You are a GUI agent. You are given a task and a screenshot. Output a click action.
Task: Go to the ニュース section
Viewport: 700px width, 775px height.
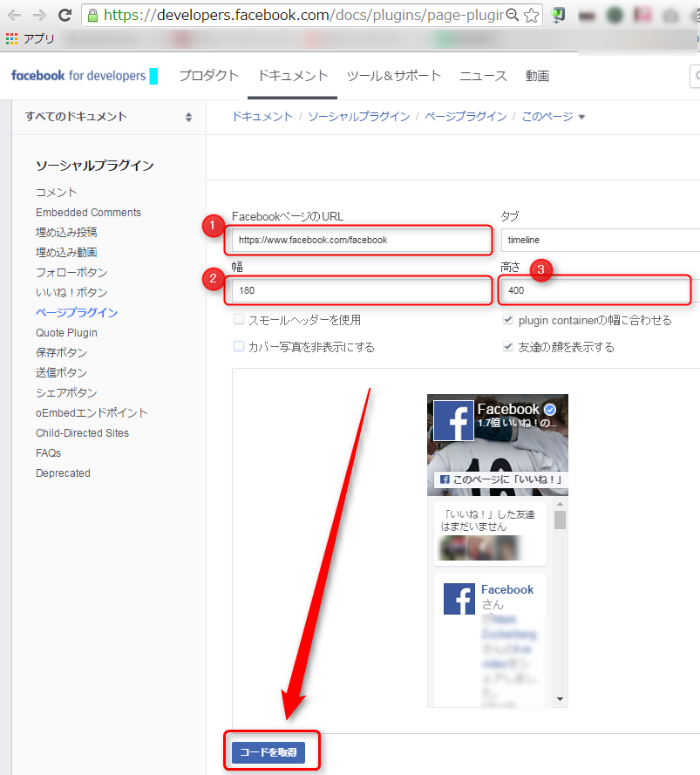pos(483,76)
